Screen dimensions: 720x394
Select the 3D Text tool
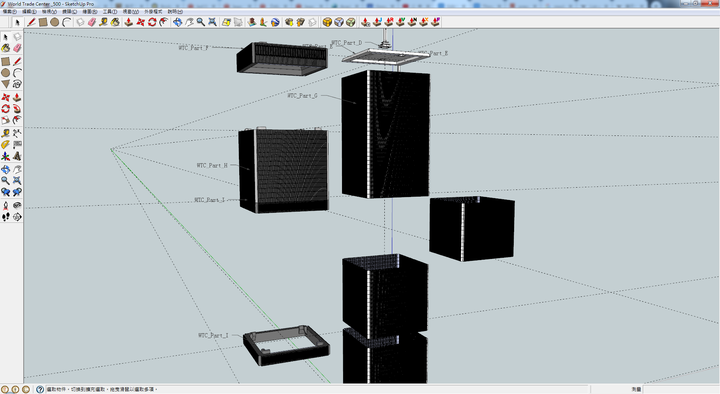17,157
